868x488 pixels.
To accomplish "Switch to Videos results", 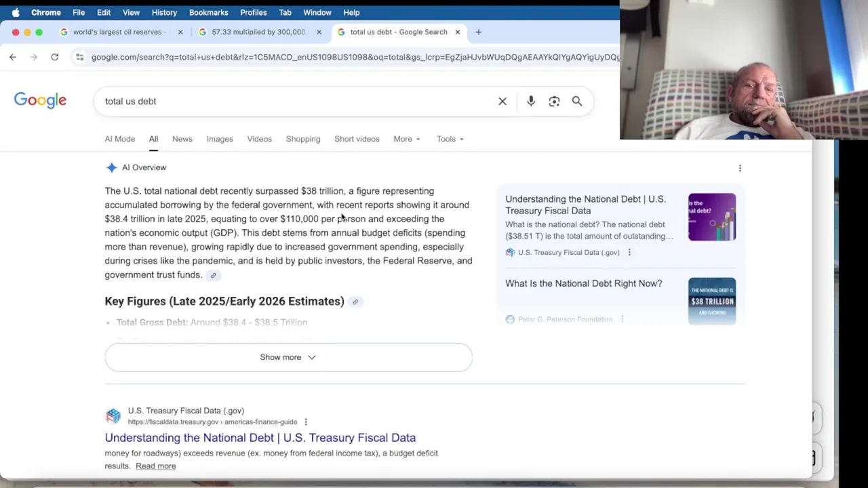I will pyautogui.click(x=259, y=139).
